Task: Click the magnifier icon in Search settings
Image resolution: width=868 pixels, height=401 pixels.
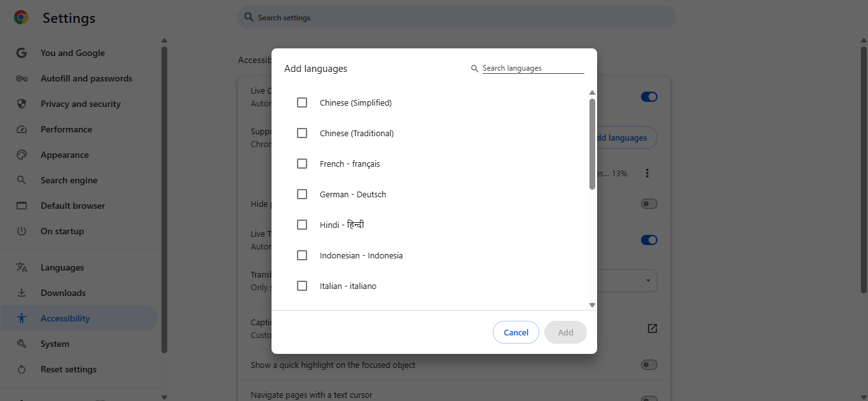Action: [249, 18]
